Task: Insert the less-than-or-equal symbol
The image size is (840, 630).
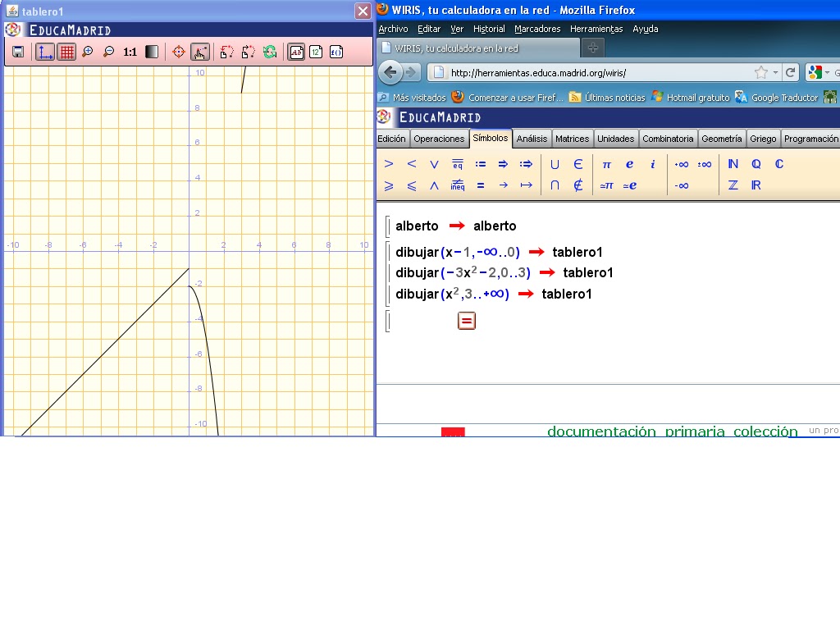Action: 412,185
